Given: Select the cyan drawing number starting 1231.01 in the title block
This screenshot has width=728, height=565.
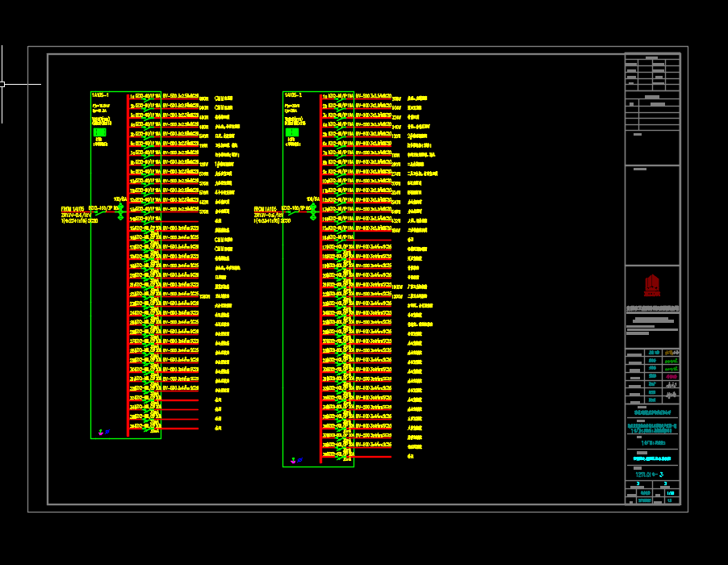Looking at the screenshot, I should coord(649,475).
